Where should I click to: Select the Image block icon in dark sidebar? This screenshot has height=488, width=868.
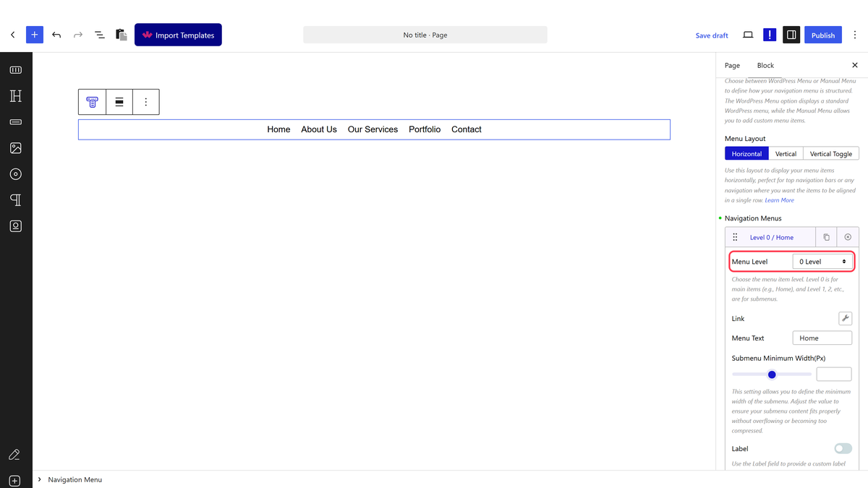pos(16,148)
